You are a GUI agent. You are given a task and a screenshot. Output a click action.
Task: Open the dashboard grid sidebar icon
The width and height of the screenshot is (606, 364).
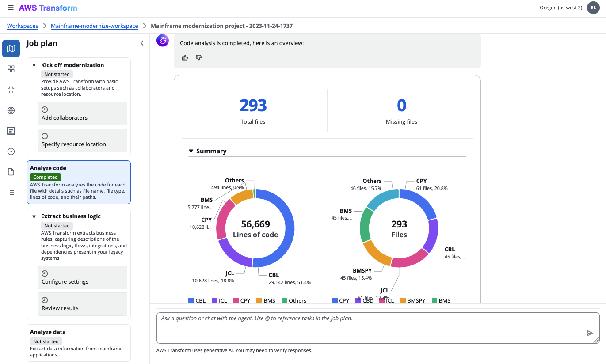click(11, 69)
